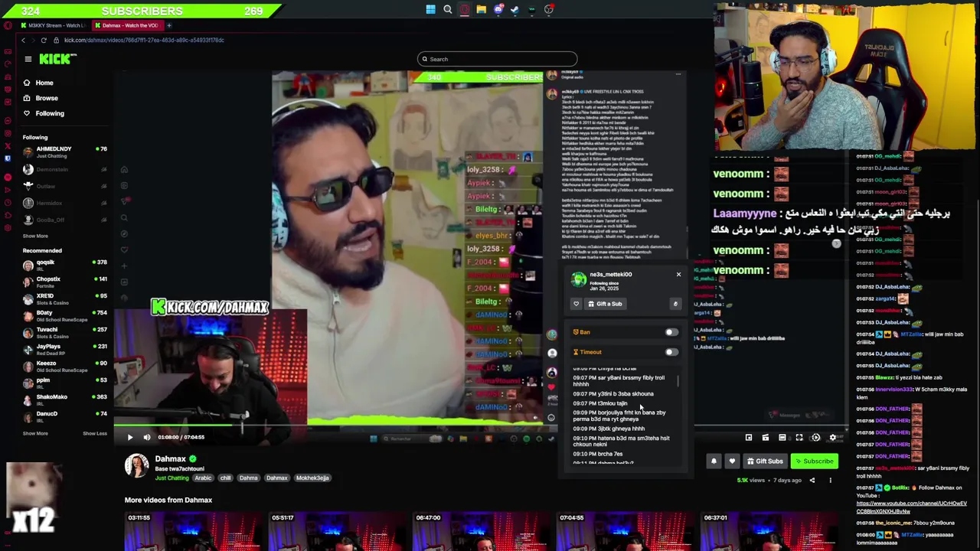The image size is (980, 551).
Task: Click the user card chat history scrollbar
Action: pos(678,381)
